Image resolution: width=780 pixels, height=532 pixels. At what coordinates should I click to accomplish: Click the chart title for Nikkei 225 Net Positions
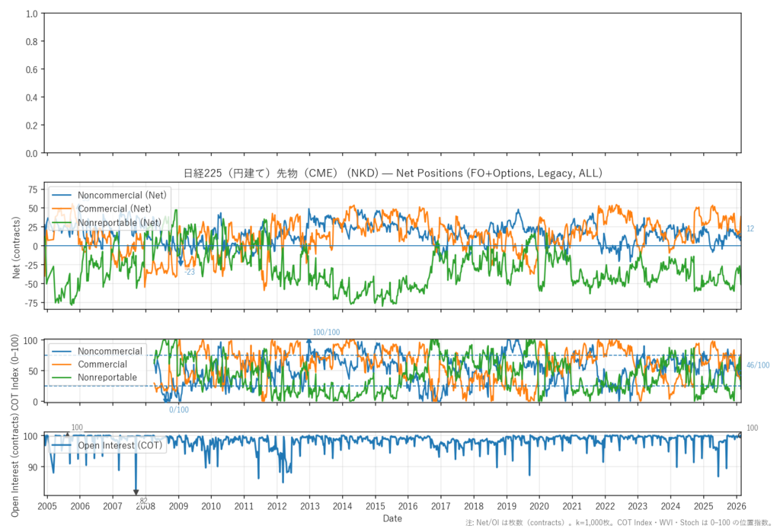(x=392, y=174)
